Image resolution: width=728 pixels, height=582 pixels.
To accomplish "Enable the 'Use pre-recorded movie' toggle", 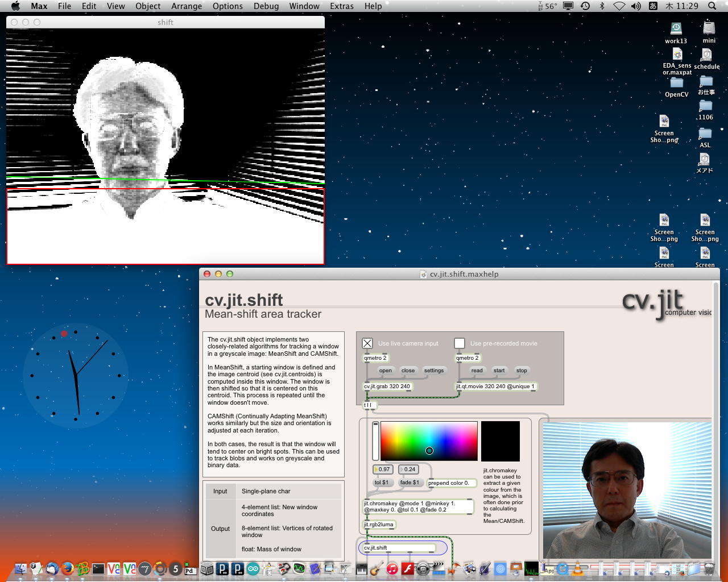I will (x=460, y=343).
